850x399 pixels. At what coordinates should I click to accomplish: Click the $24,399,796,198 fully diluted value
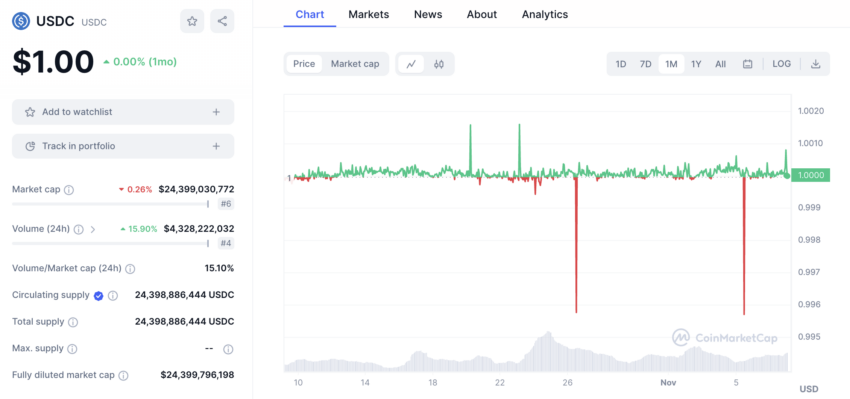(197, 375)
